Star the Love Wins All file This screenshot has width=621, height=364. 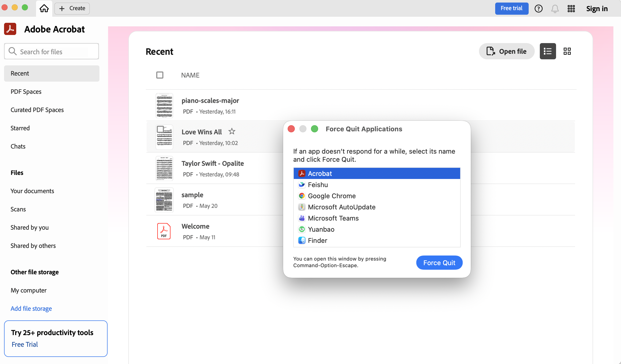click(x=232, y=131)
